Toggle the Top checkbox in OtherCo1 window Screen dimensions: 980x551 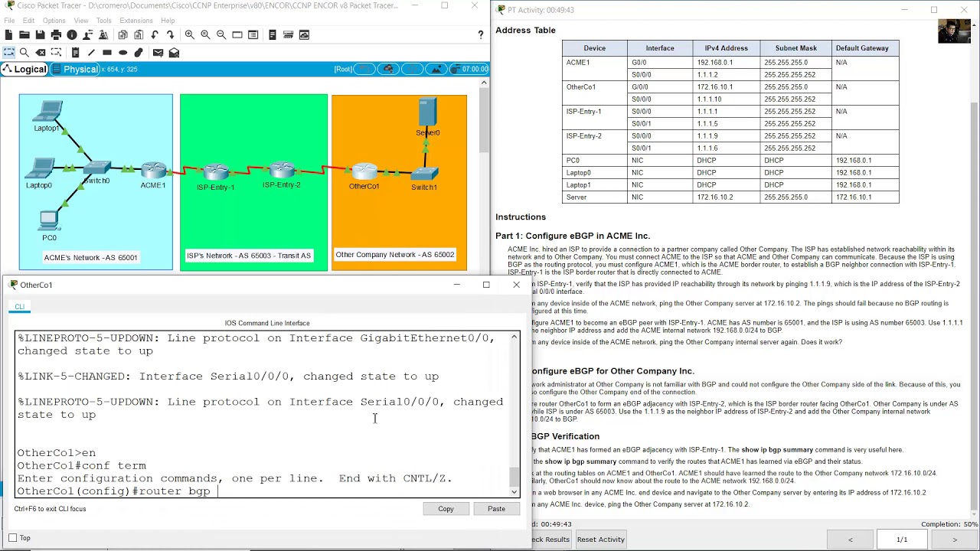click(x=14, y=538)
